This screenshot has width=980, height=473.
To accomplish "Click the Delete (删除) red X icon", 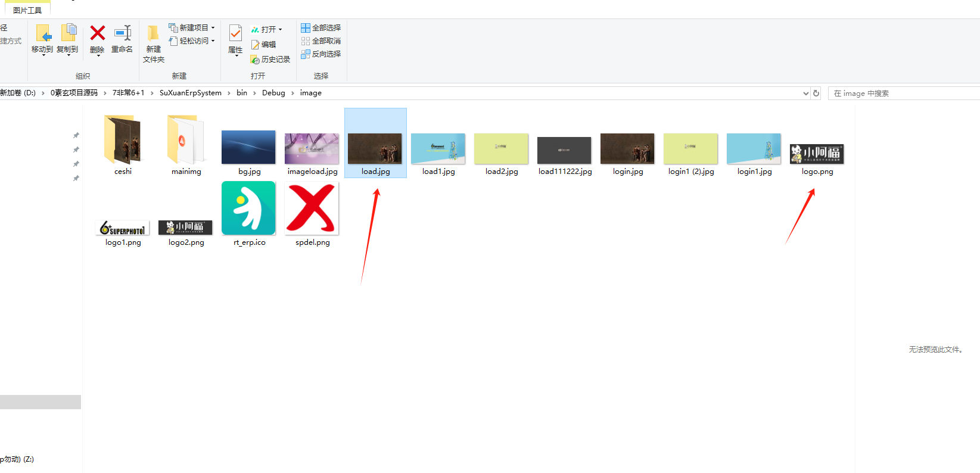I will 97,33.
